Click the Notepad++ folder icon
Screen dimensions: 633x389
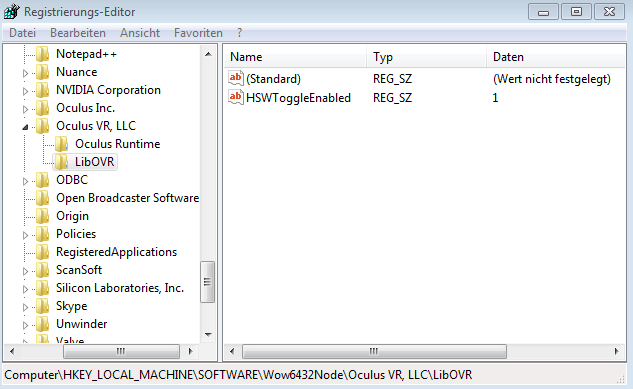[43, 54]
